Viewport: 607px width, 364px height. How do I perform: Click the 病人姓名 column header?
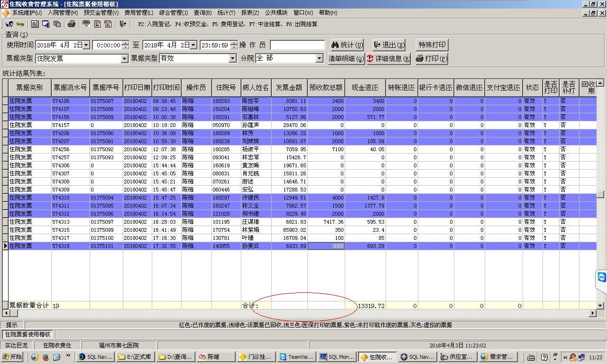pos(256,88)
